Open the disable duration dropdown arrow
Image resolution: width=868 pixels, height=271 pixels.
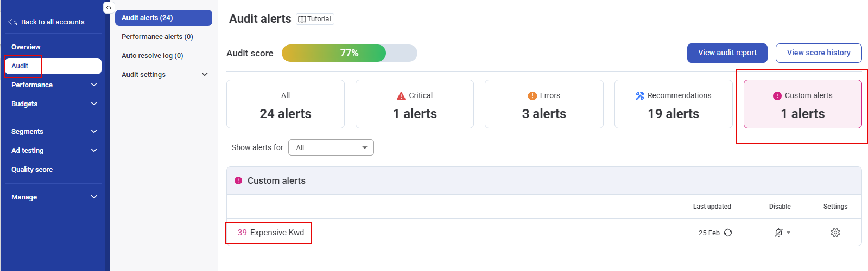click(x=789, y=233)
